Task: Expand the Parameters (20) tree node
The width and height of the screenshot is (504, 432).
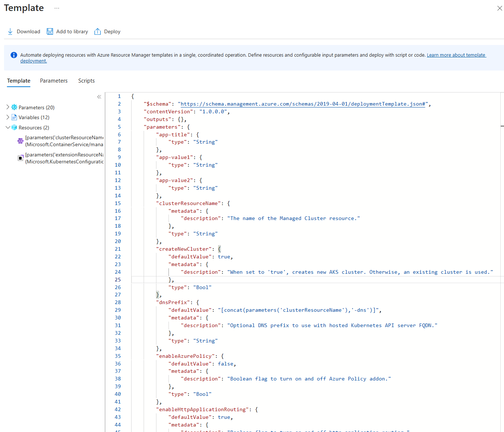Action: tap(8, 107)
